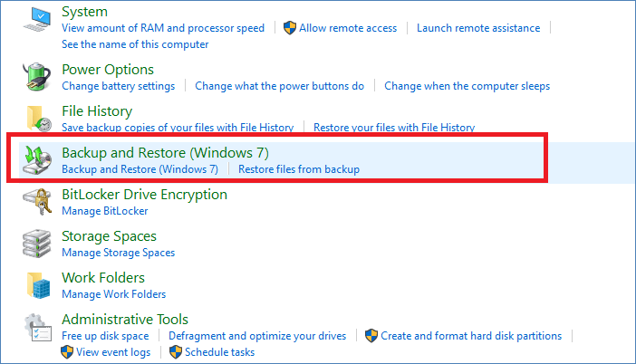Click the Work Folders icon
The width and height of the screenshot is (636, 364).
pos(37,284)
